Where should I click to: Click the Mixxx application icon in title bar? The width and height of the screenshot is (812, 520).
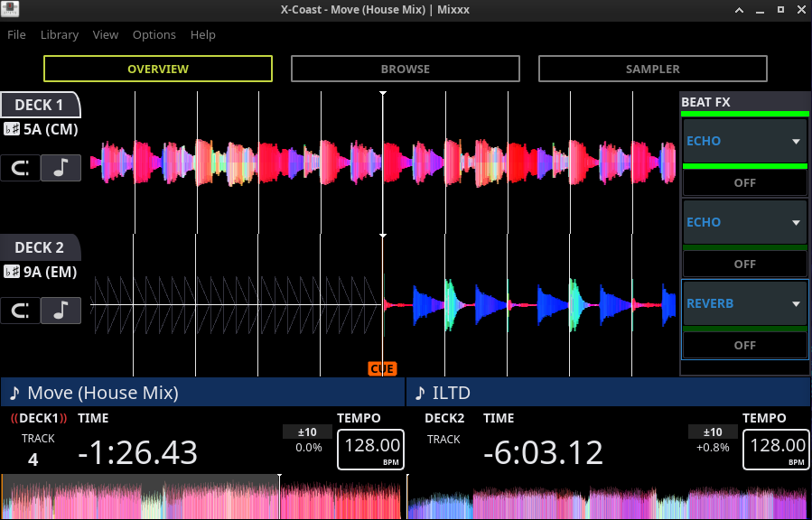coord(10,9)
